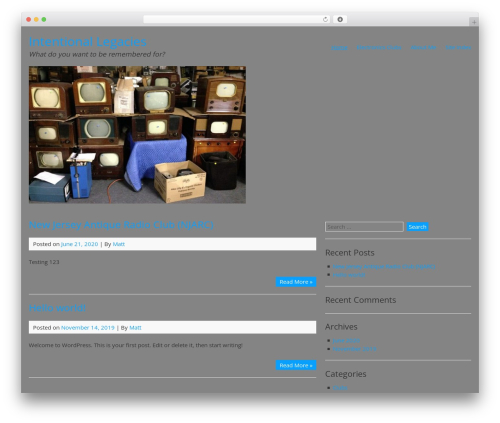Screen dimensions: 500x423
Task: Click the blue Search button
Action: (418, 227)
